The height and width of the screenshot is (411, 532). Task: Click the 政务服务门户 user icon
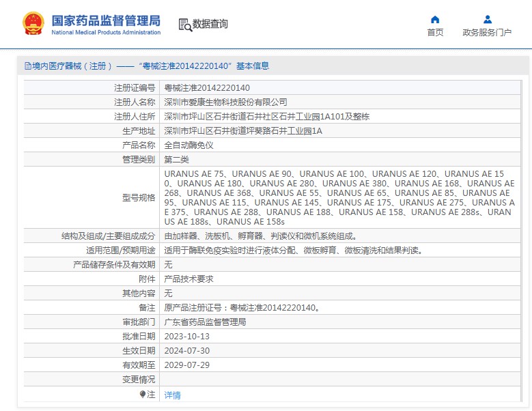coord(487,19)
